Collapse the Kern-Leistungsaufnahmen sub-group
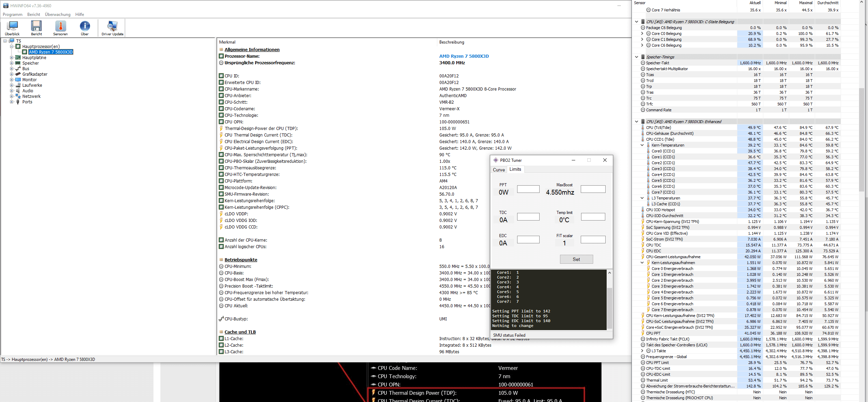 (x=642, y=263)
